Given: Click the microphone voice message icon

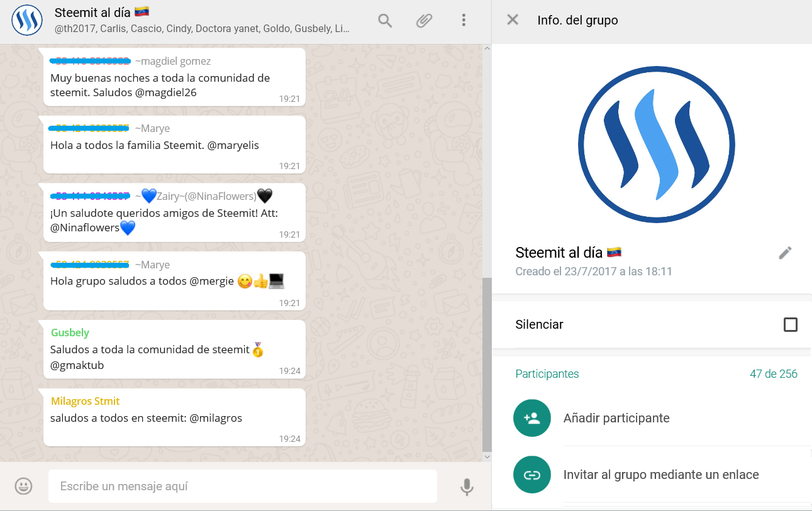Looking at the screenshot, I should (467, 487).
